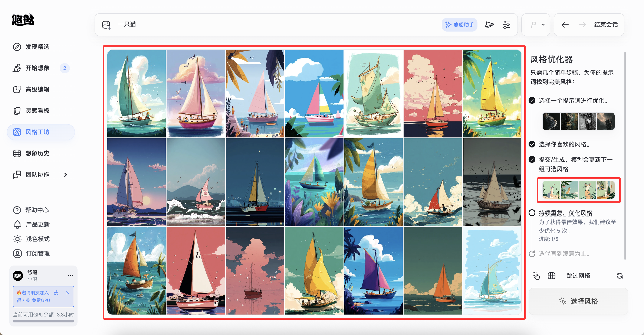This screenshot has width=644, height=335.
Task: Select the grid view icon near 跳过网格
Action: point(551,276)
